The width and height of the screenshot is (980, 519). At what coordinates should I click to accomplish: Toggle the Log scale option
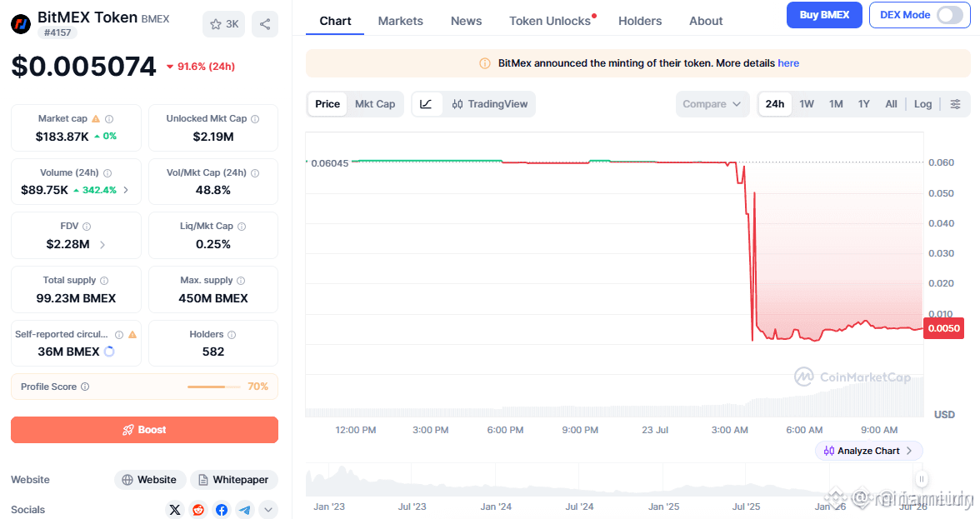point(923,104)
